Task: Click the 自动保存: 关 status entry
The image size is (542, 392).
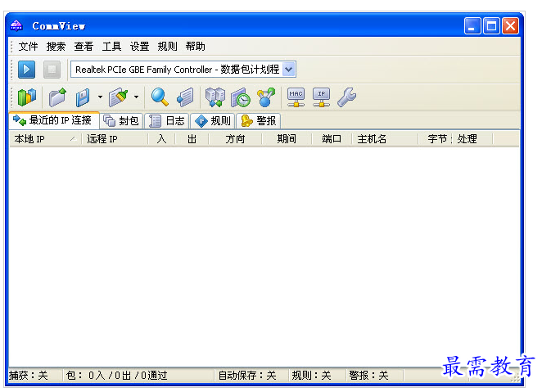Action: pyautogui.click(x=247, y=375)
